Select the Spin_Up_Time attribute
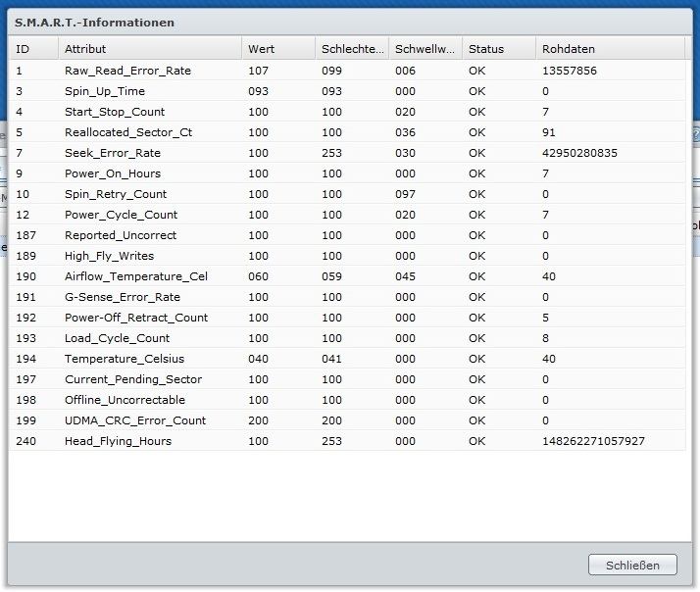700x592 pixels. (105, 91)
